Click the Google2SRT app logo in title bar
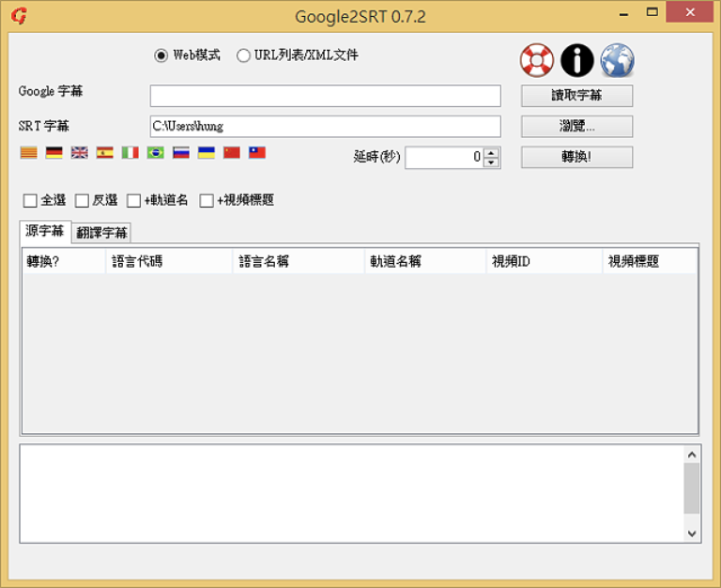Image resolution: width=721 pixels, height=588 pixels. [19, 16]
